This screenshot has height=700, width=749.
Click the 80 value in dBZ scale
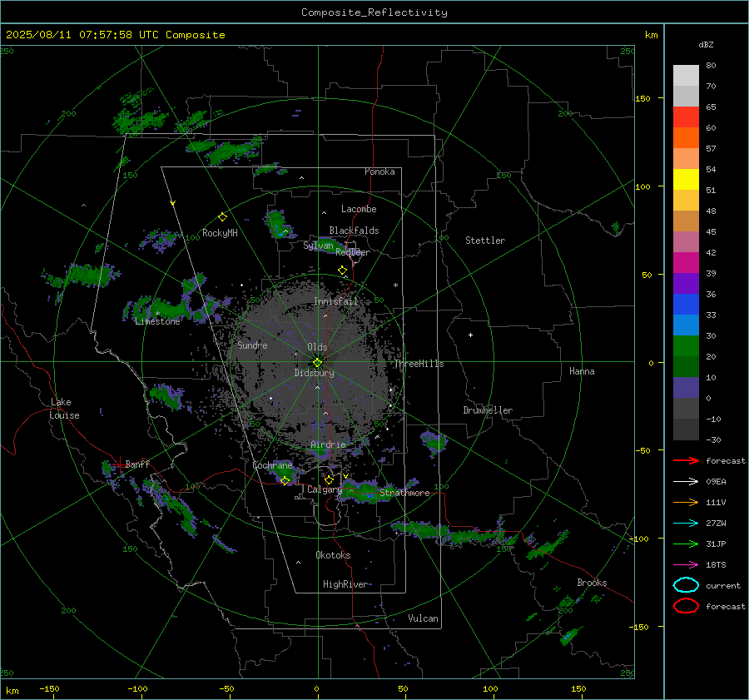711,66
